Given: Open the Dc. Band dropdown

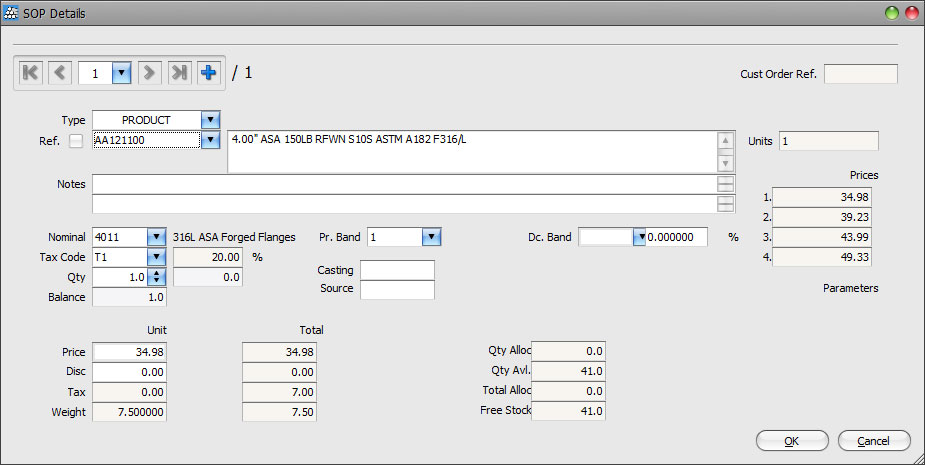Looking at the screenshot, I should [x=640, y=237].
